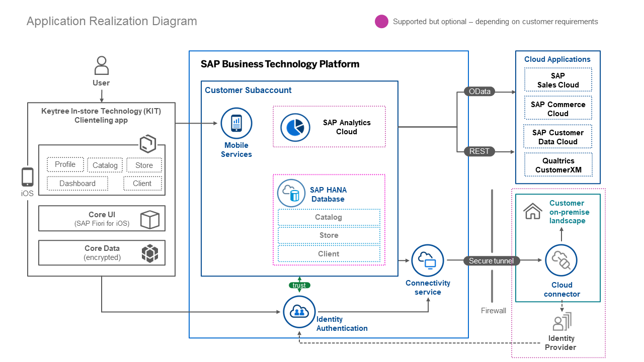Click the Core Data (encrypted) label
The width and height of the screenshot is (644, 362).
pyautogui.click(x=102, y=253)
